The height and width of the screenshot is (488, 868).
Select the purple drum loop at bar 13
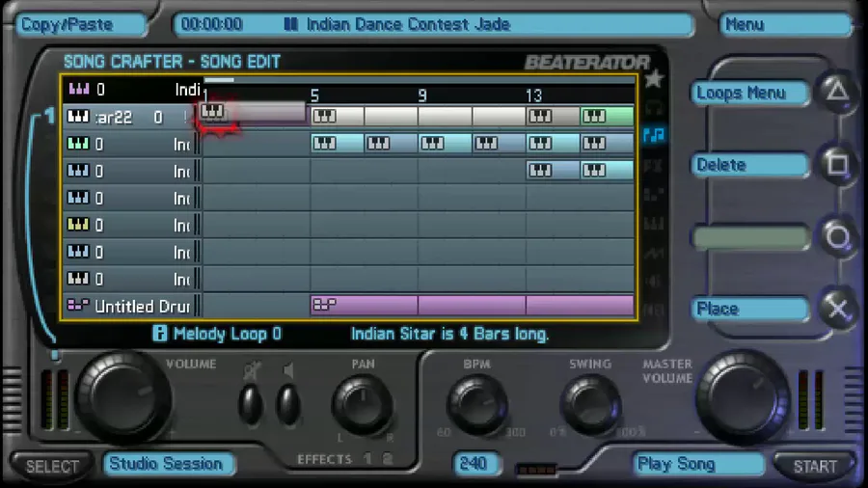(581, 305)
